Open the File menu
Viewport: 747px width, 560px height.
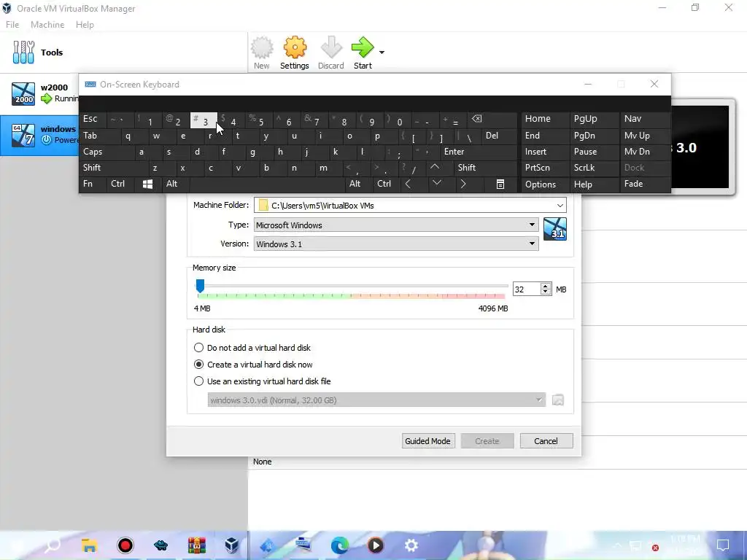coord(12,25)
